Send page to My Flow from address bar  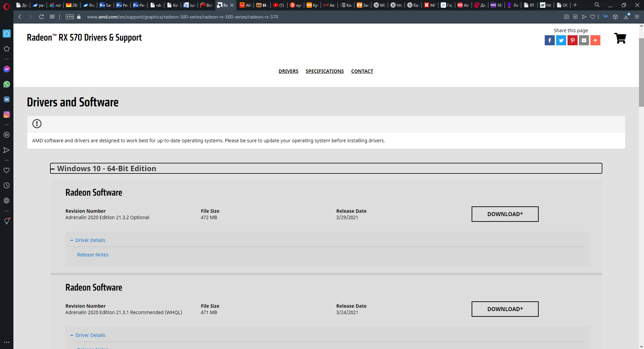pos(584,17)
